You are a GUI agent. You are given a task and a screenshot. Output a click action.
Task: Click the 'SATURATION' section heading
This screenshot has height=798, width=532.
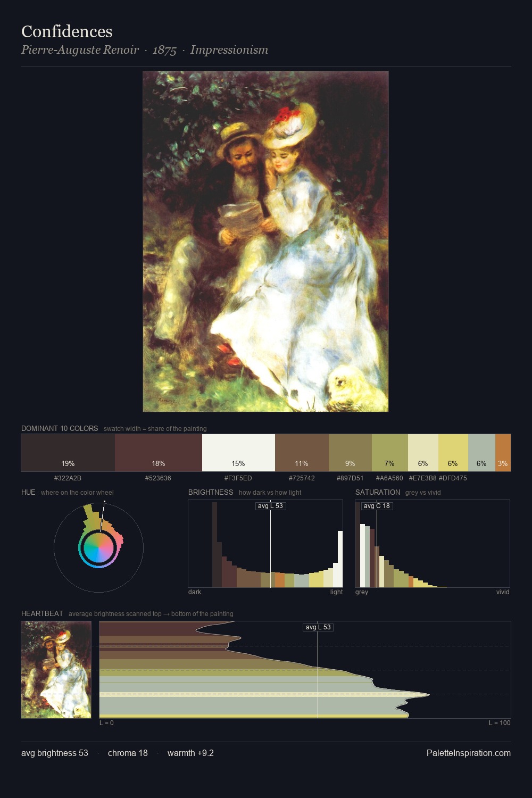click(x=378, y=492)
